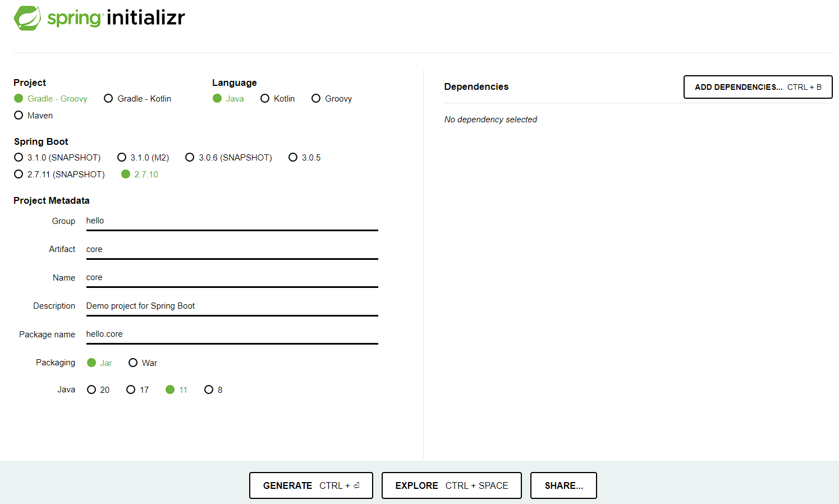Click the Spring Boot heading
This screenshot has width=839, height=504.
(41, 142)
